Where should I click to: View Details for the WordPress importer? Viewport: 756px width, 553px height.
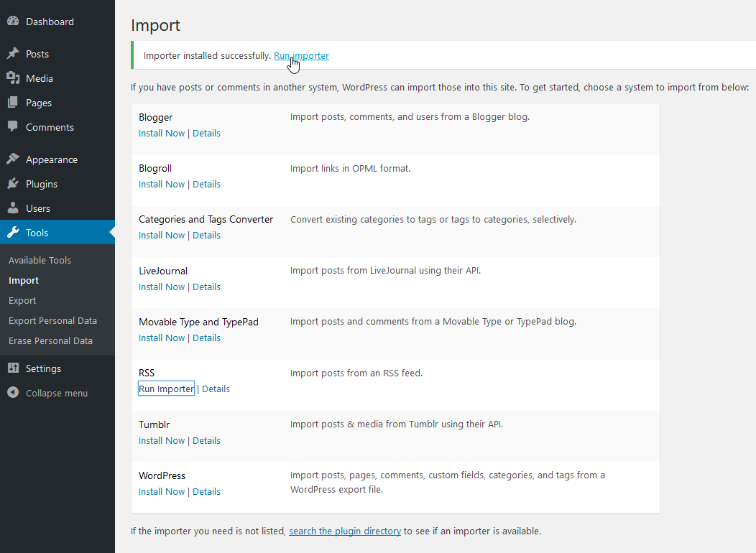pos(206,491)
